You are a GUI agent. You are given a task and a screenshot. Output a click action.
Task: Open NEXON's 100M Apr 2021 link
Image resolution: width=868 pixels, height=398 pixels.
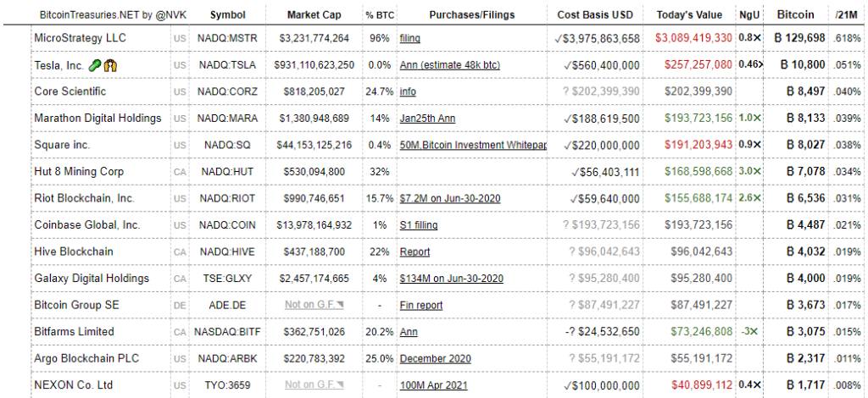click(433, 385)
